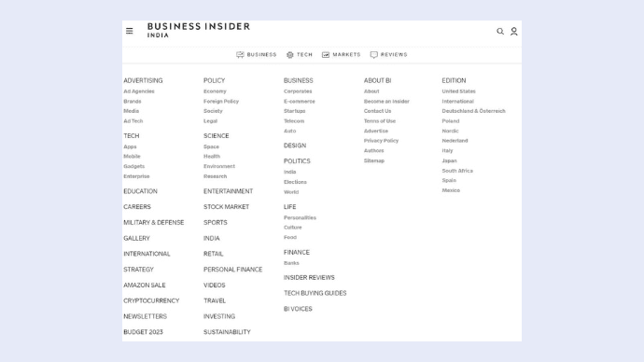The image size is (644, 362).
Task: Click the Business nav icon
Action: (x=240, y=55)
